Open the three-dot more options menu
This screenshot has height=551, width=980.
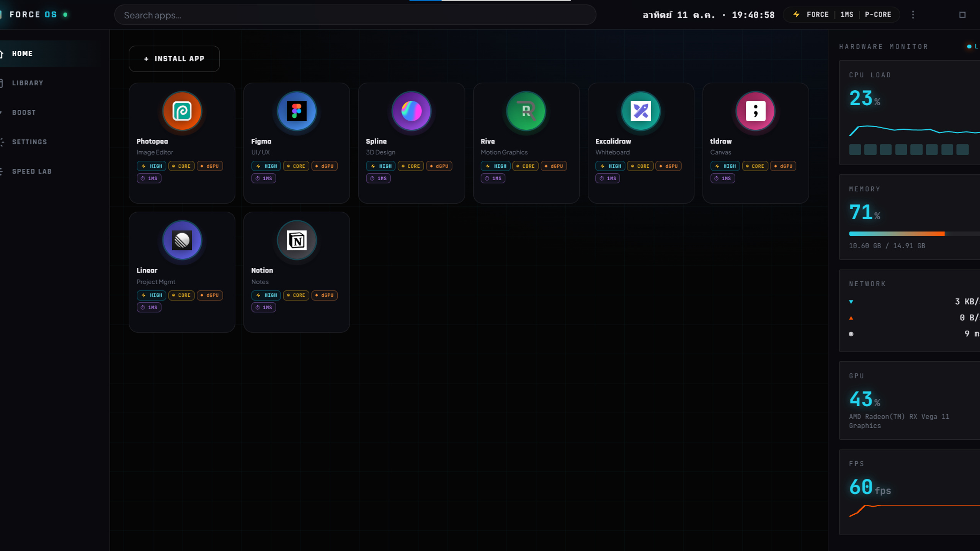(913, 15)
